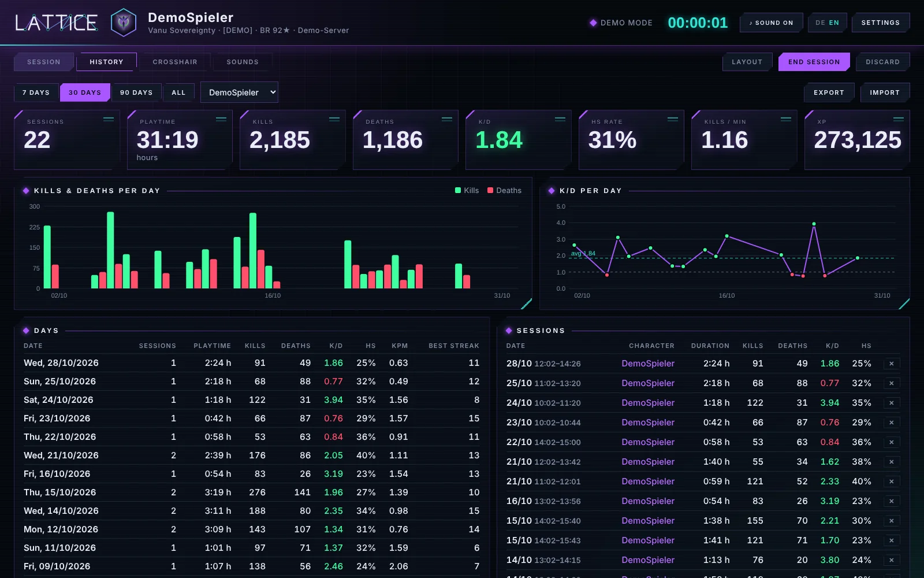Open the Layout options
Image resolution: width=924 pixels, height=578 pixels.
(747, 62)
